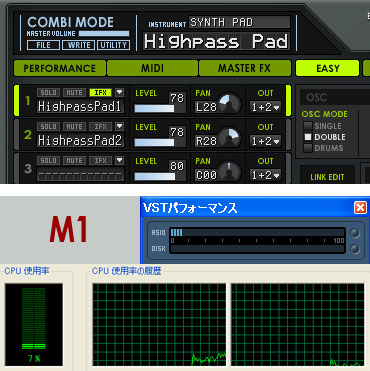
Task: Click the empty program slot of timbre 3
Action: click(x=80, y=174)
